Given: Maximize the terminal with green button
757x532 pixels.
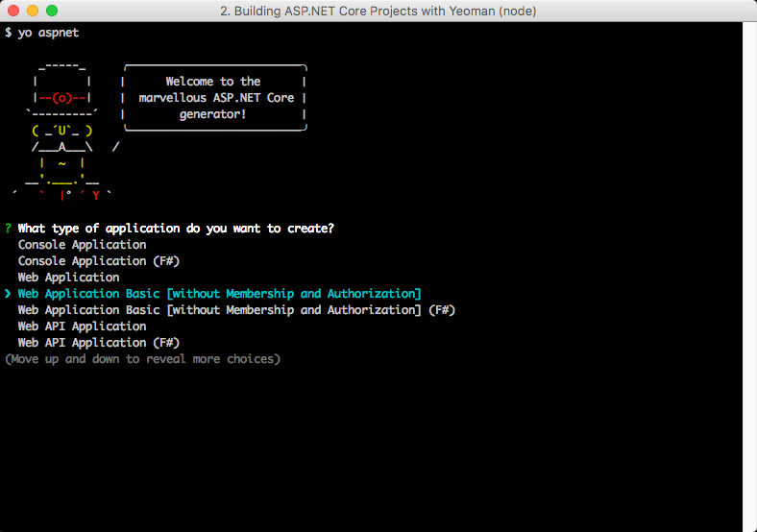Looking at the screenshot, I should point(52,11).
